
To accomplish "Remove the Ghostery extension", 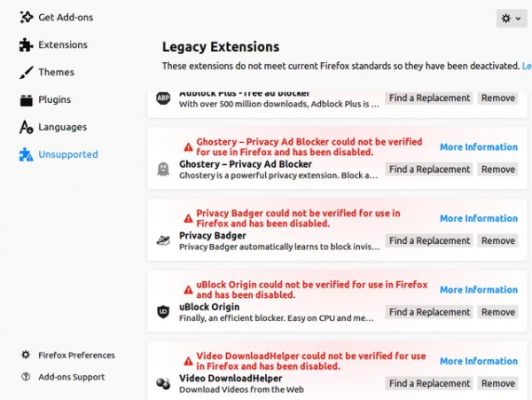I will (x=497, y=169).
